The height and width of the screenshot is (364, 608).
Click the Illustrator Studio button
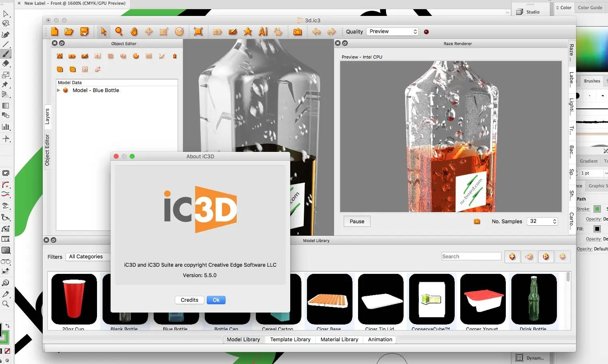[x=528, y=12]
